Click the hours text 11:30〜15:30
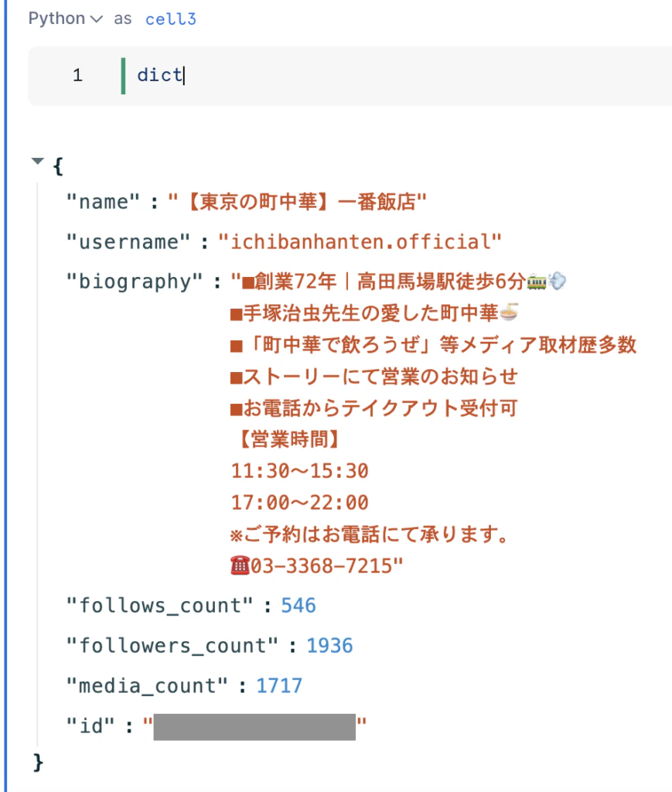Screen dimensions: 672x792 (300, 471)
